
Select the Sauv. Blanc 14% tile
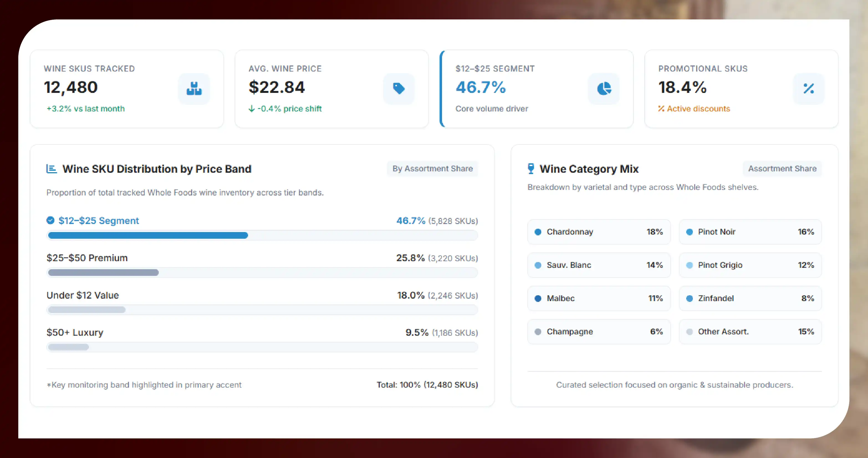click(599, 265)
